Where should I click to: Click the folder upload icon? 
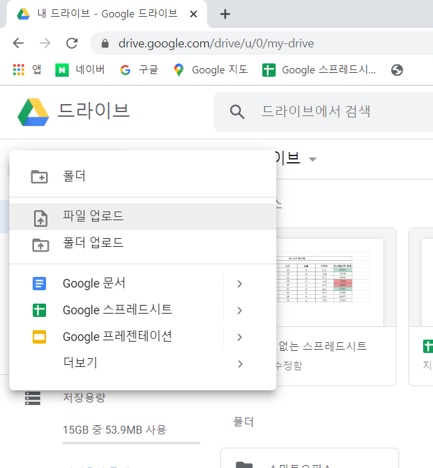(40, 245)
